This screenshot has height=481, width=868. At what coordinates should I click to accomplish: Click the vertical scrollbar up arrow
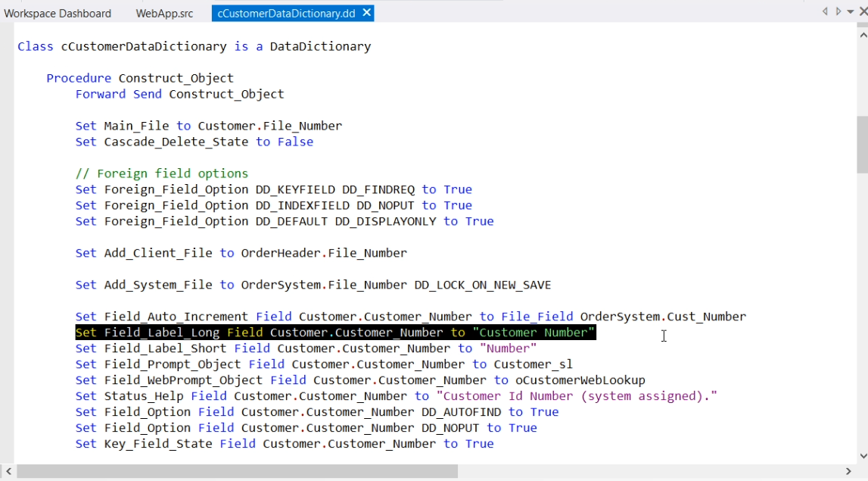point(862,35)
